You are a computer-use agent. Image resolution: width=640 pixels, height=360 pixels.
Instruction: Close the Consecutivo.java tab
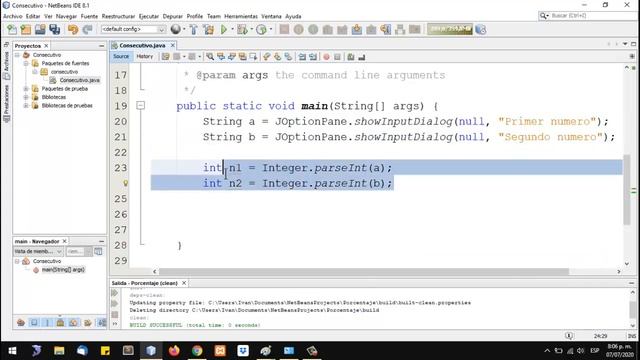tap(173, 45)
